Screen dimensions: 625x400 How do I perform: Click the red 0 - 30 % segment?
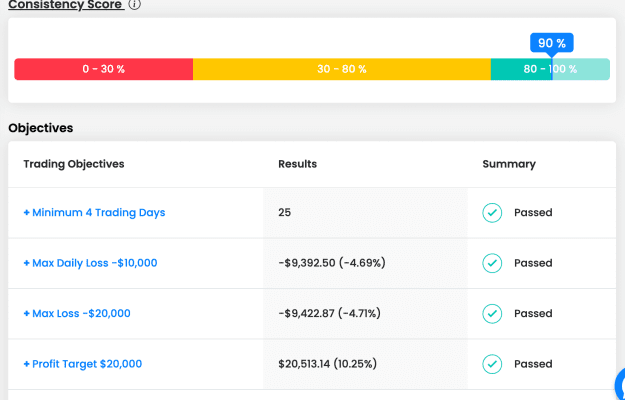coord(104,69)
